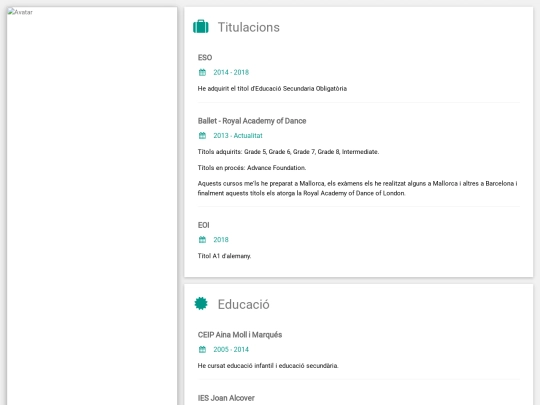Screen dimensions: 540x405
Task: Click the IES Joan Alcover title
Action: [x=226, y=398]
